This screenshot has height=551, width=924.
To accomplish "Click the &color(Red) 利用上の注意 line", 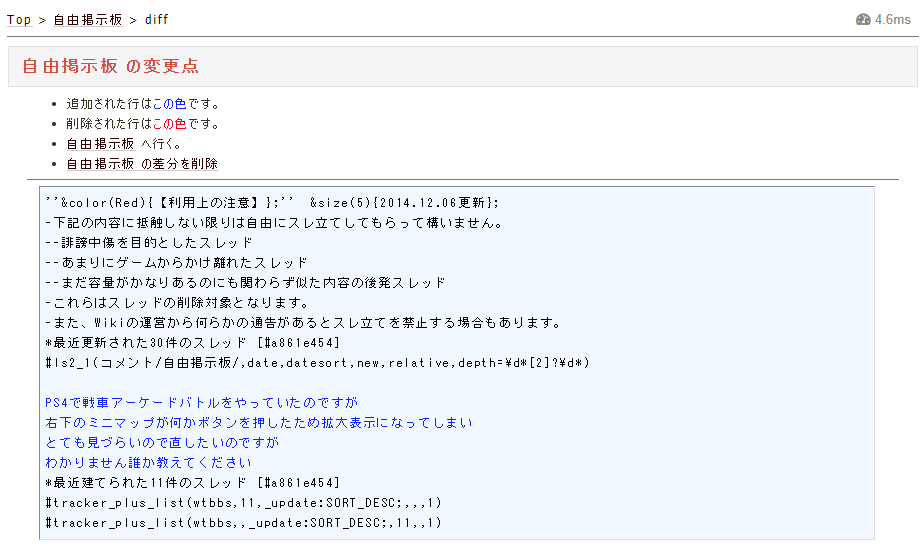I will (x=272, y=202).
